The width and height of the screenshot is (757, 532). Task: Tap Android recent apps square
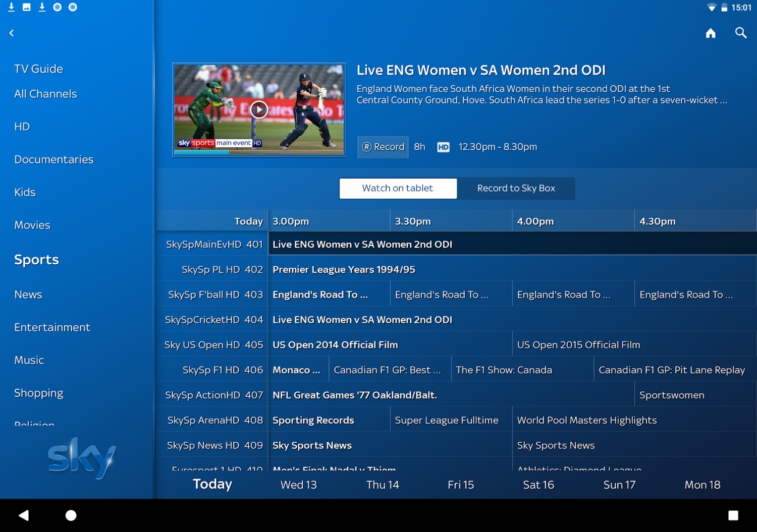click(x=733, y=515)
